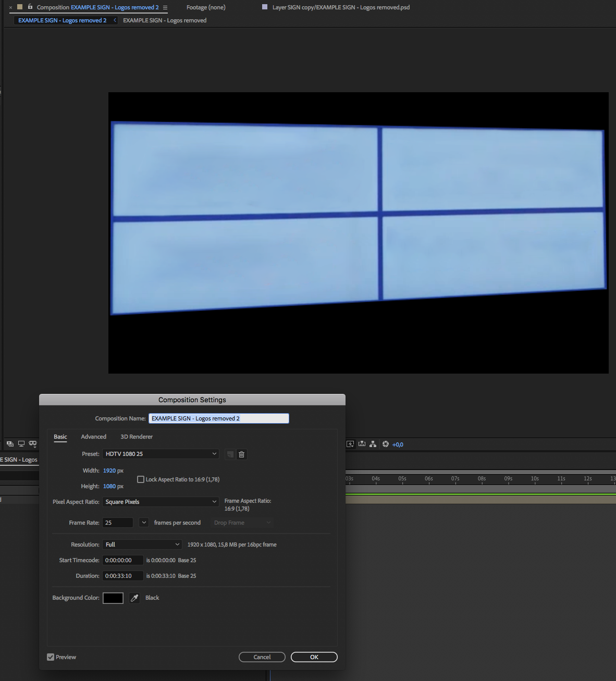Open the black Background Color swatch
The image size is (616, 681).
(113, 598)
